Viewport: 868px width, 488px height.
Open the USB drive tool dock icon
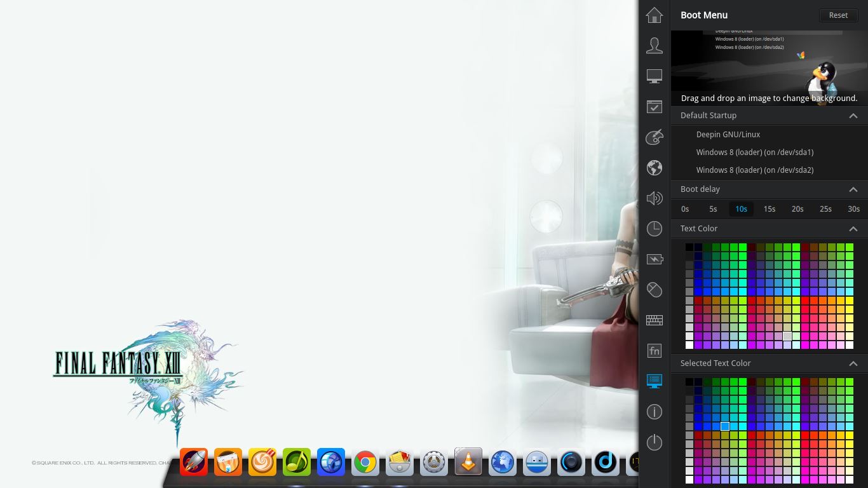pyautogui.click(x=537, y=462)
